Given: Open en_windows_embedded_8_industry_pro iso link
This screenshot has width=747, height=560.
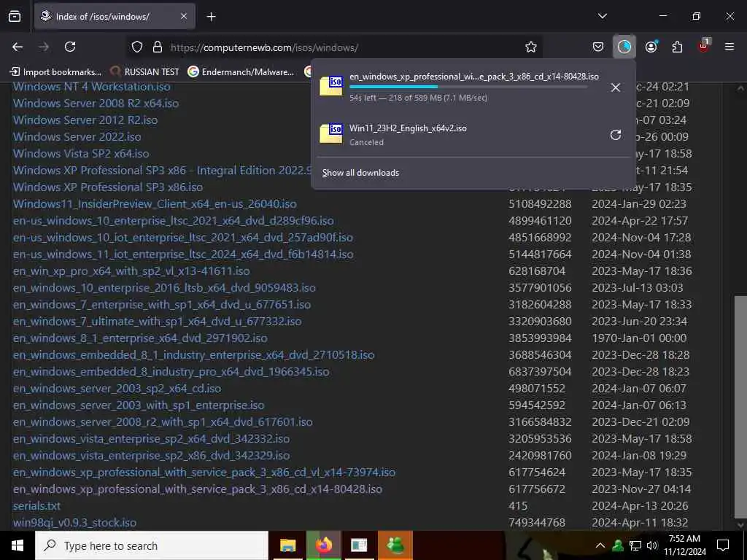Looking at the screenshot, I should 171,371.
